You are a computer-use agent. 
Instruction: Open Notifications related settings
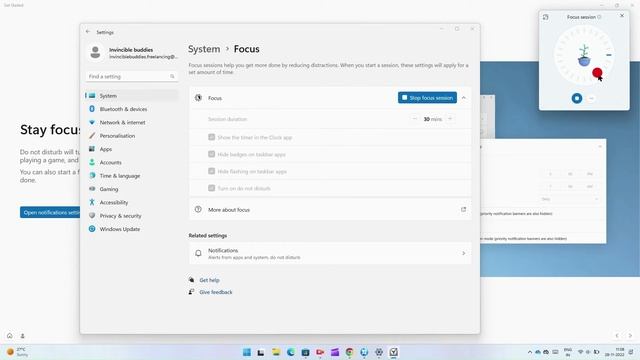[330, 253]
